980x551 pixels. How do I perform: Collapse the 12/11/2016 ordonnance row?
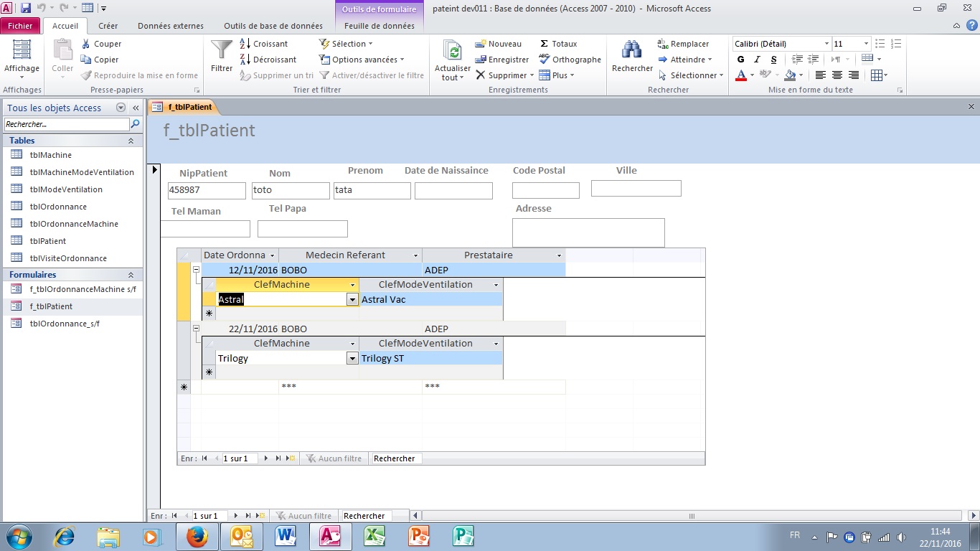pyautogui.click(x=195, y=270)
